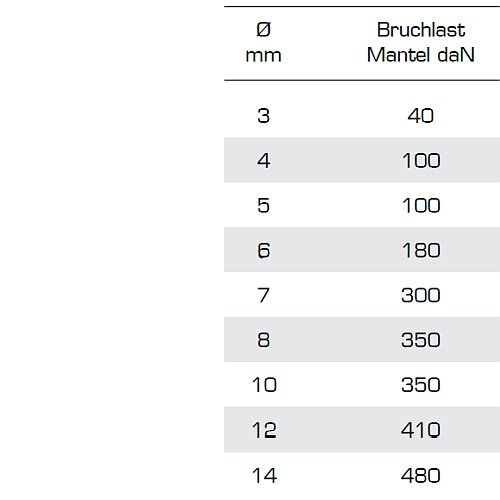The width and height of the screenshot is (500, 500).
Task: Select the 6 mm diameter cell
Action: [264, 250]
